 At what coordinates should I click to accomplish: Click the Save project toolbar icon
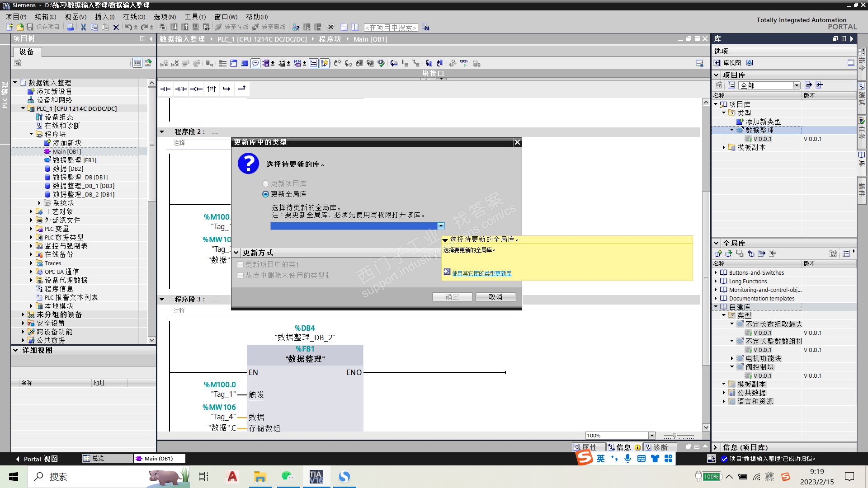(x=30, y=27)
